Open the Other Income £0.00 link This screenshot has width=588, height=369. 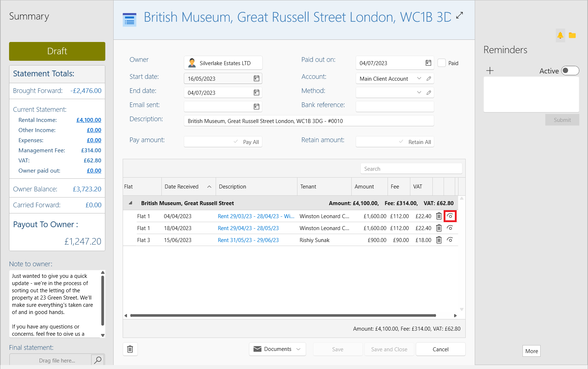click(x=94, y=130)
